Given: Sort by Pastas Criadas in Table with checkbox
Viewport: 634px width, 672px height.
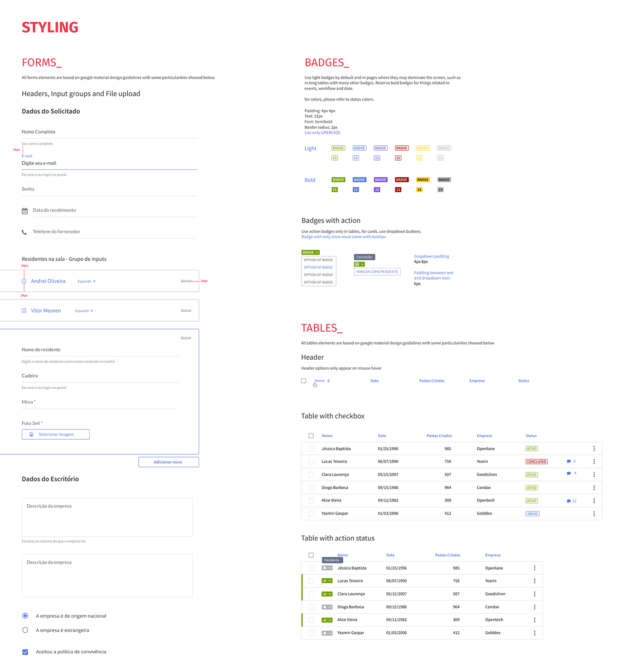Looking at the screenshot, I should click(x=439, y=436).
